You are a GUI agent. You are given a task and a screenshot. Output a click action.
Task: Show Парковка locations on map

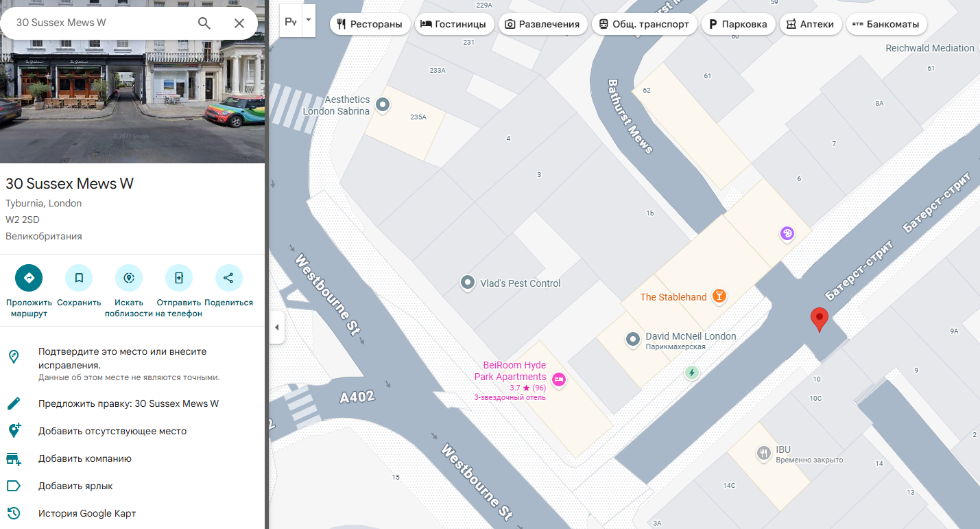pos(738,24)
